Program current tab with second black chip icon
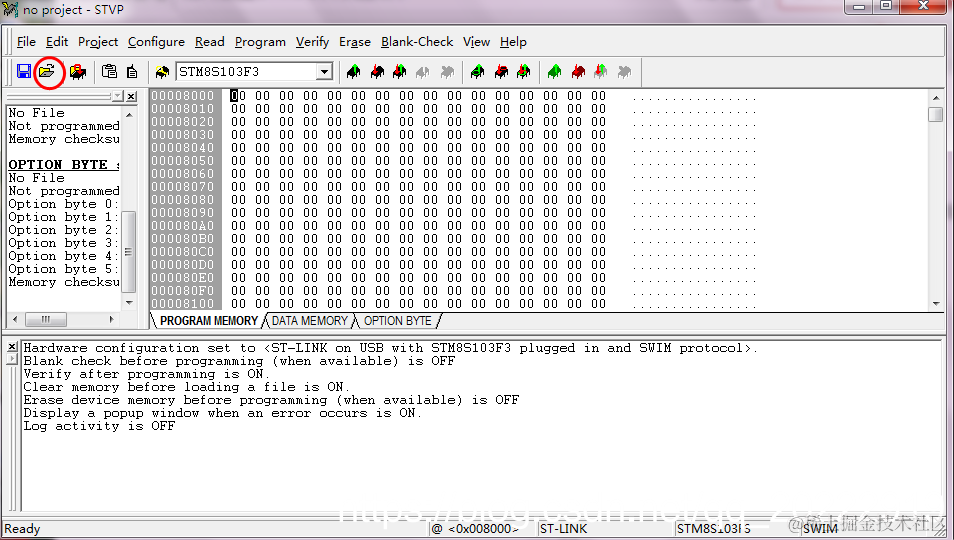 coord(377,72)
